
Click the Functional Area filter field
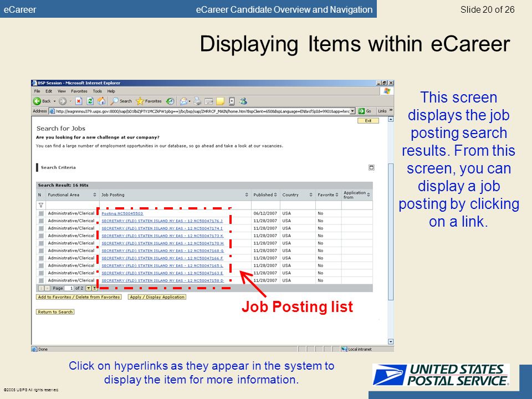coord(72,205)
